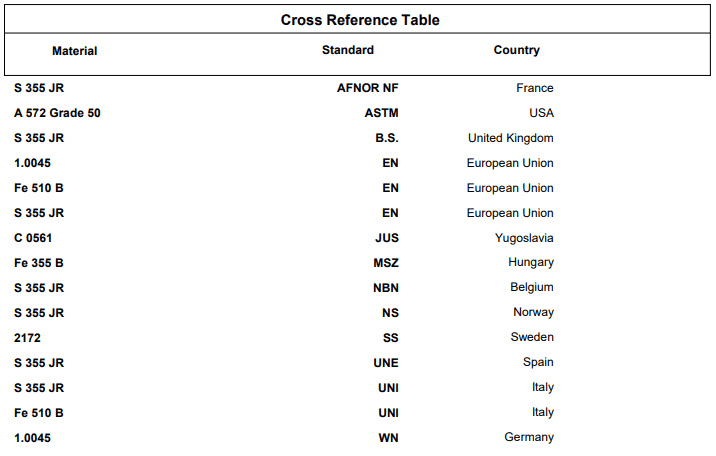The image size is (716, 456).
Task: Select the Standard column header
Action: tap(348, 50)
